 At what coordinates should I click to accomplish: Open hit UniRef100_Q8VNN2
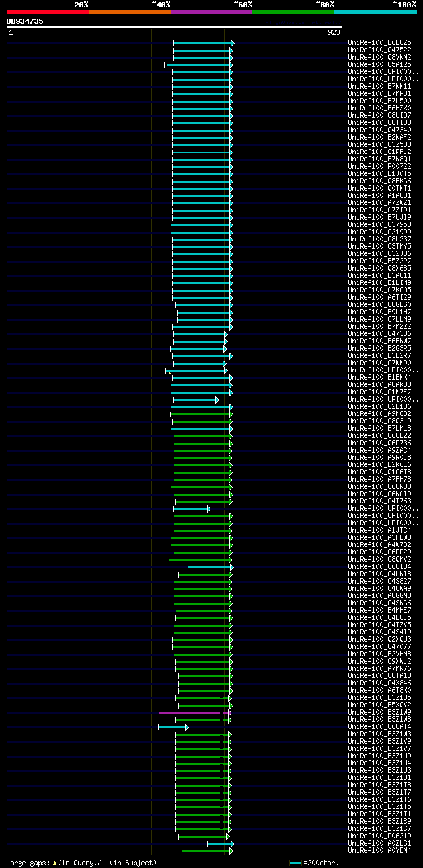(381, 57)
